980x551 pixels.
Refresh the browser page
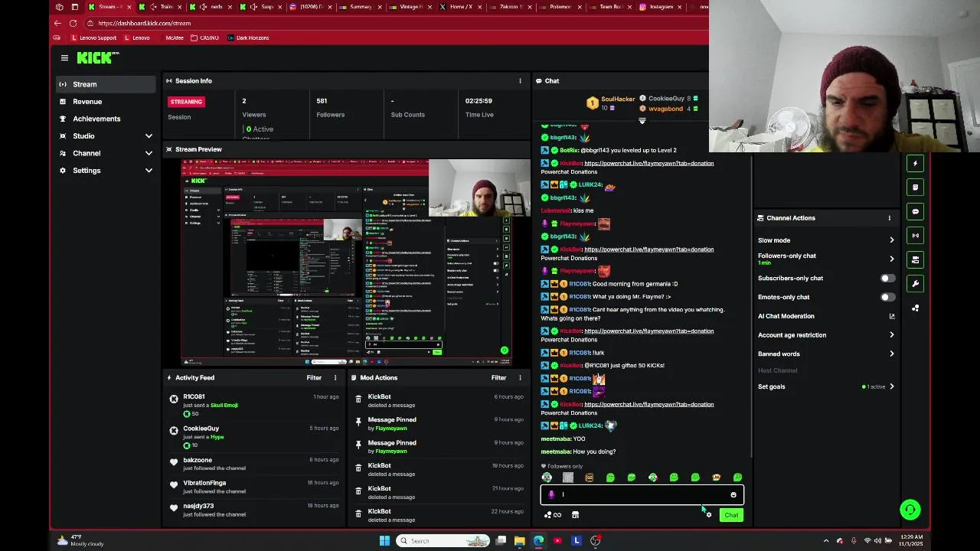click(73, 23)
